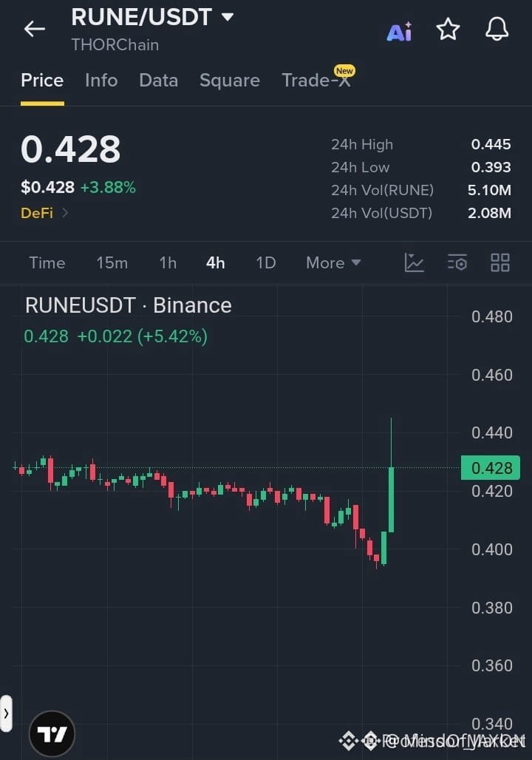Image resolution: width=532 pixels, height=760 pixels.
Task: Click the green 0.428 price label on axis
Action: 491,468
